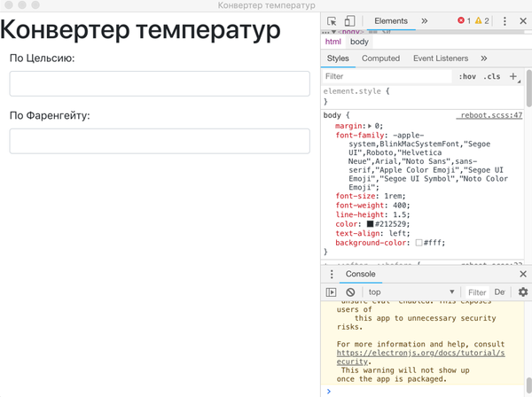The width and height of the screenshot is (532, 397).
Task: Open the Event Listeners tab
Action: (440, 58)
